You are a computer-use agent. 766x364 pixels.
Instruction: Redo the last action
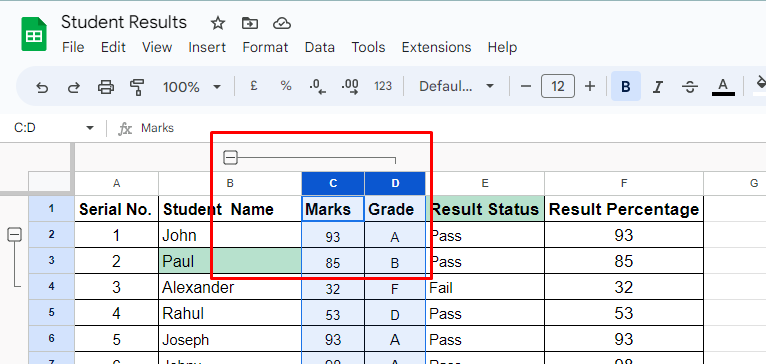(x=74, y=87)
